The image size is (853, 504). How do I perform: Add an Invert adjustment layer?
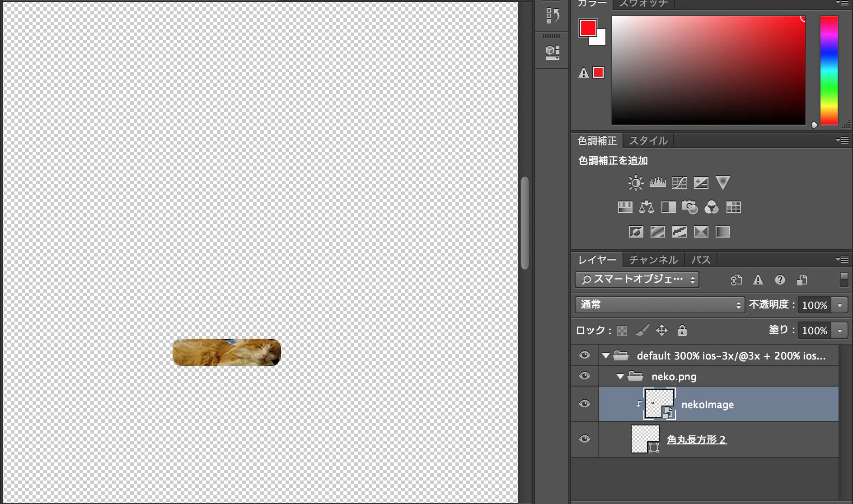tap(636, 232)
